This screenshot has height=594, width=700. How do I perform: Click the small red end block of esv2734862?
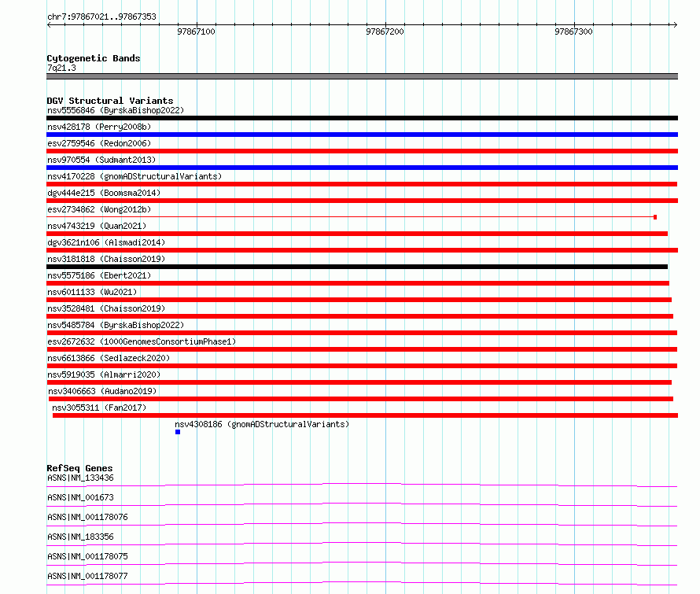pos(655,217)
